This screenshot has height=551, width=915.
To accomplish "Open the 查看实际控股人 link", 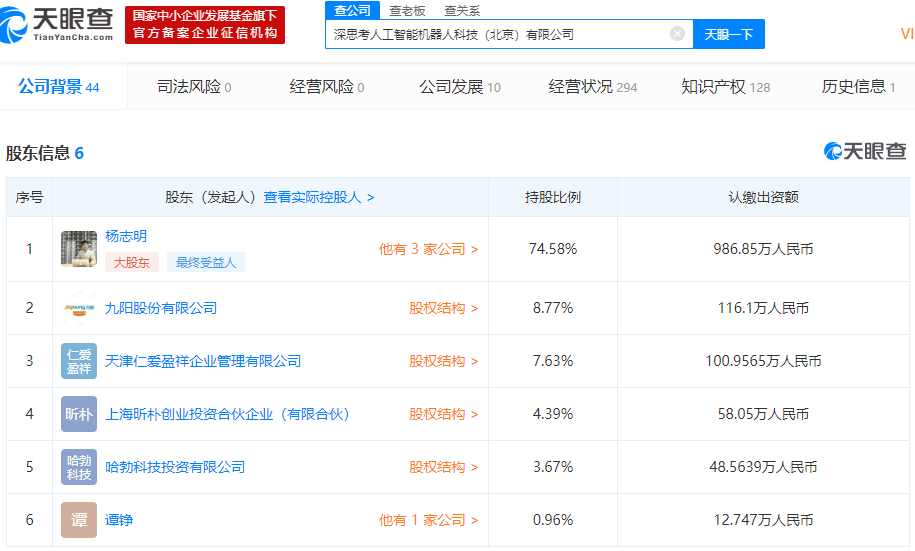I will (x=319, y=197).
